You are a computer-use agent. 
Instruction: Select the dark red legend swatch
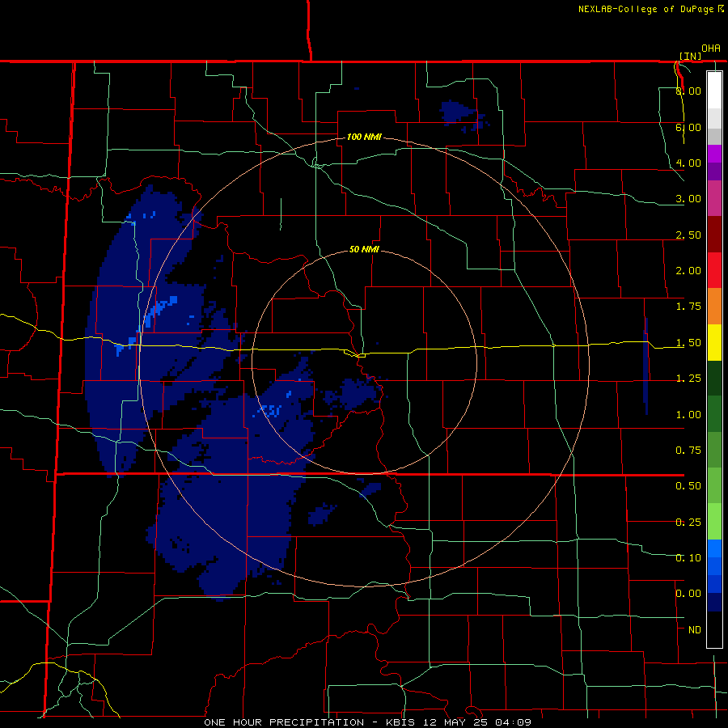click(714, 235)
